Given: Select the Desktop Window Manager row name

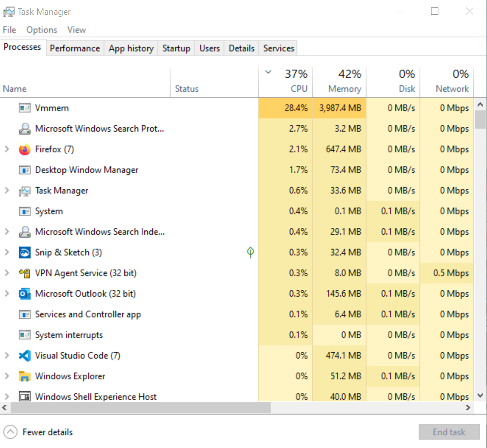Looking at the screenshot, I should (x=87, y=170).
